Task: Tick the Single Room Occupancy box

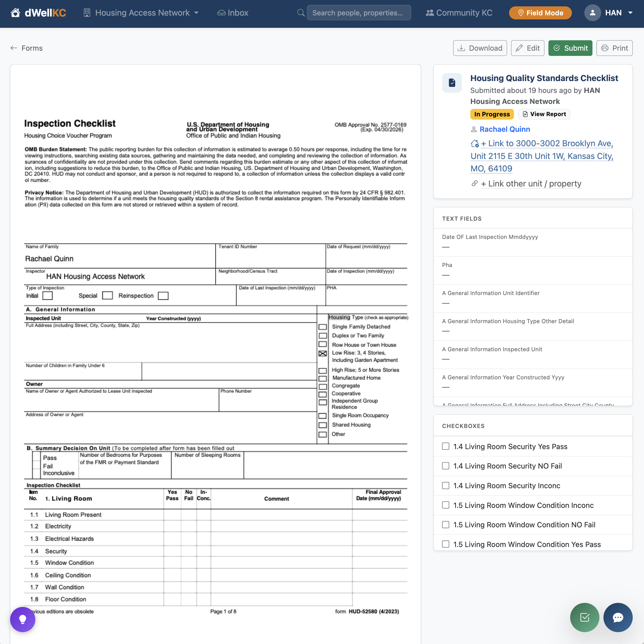Action: coord(323,416)
